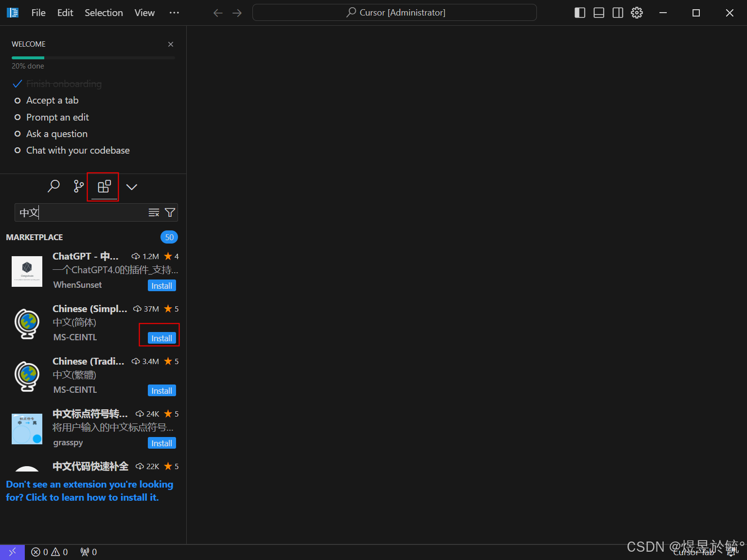Open the File menu
Screen dimensions: 747x560
point(38,13)
